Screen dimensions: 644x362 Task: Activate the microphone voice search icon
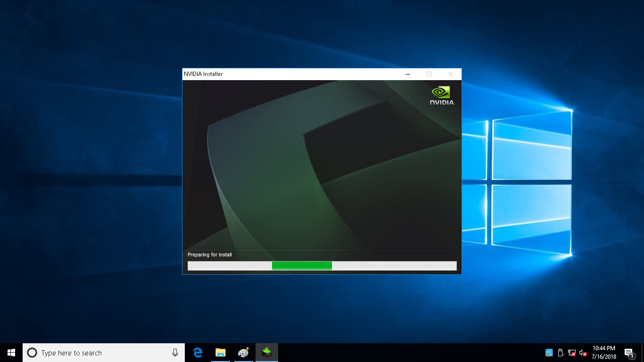pyautogui.click(x=175, y=353)
